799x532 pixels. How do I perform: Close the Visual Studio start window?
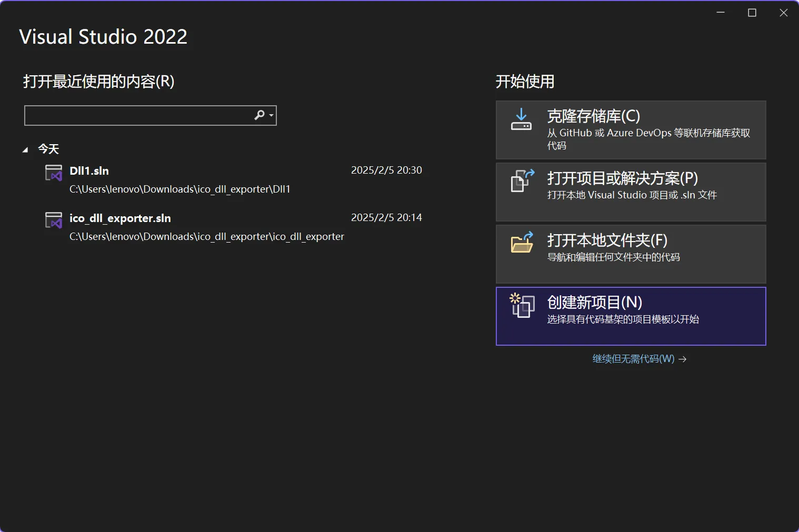click(x=783, y=13)
